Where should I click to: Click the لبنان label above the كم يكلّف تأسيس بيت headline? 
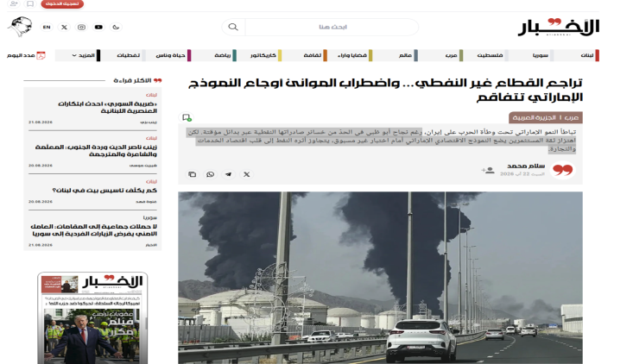(151, 181)
